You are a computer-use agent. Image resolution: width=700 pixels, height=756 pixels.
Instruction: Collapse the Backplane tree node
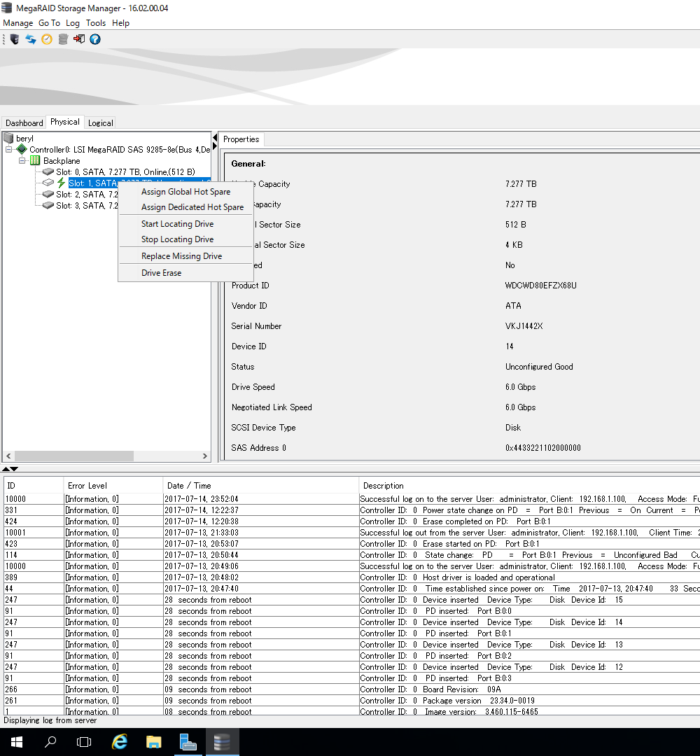(22, 160)
